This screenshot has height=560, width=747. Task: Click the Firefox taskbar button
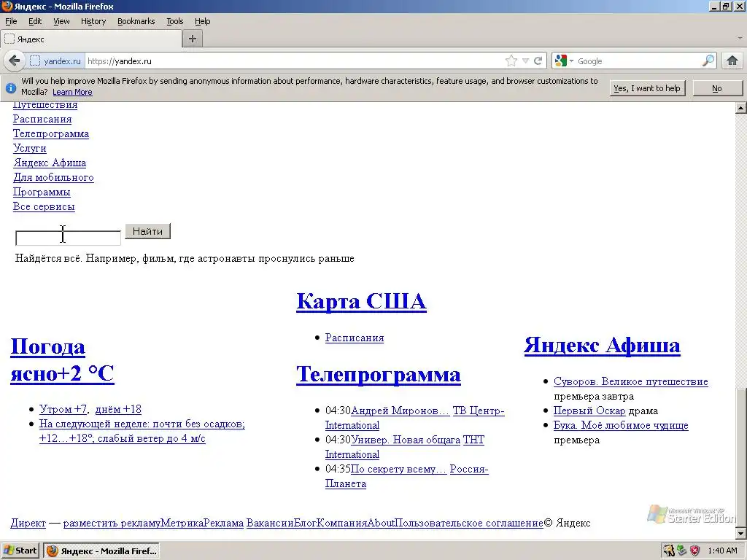coord(101,551)
